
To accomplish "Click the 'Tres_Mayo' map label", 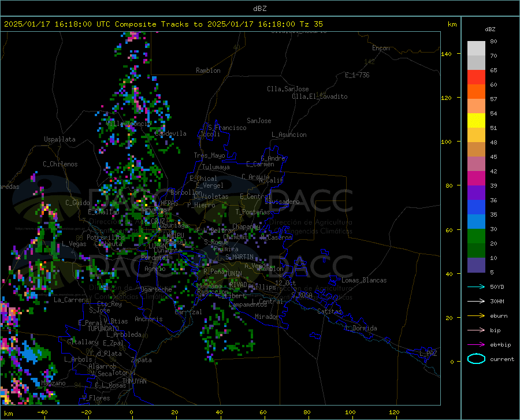I will (209, 155).
